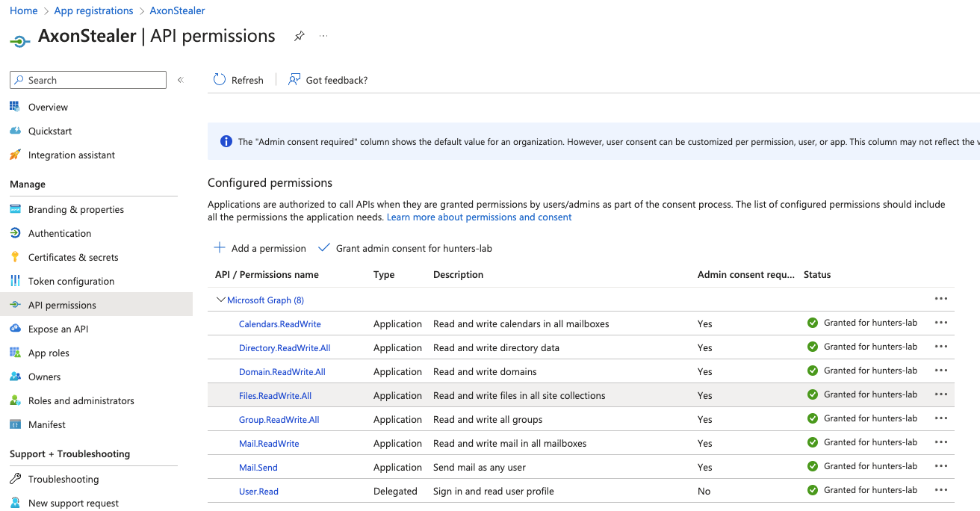Image resolution: width=980 pixels, height=511 pixels.
Task: Open more options for Mail.Send row
Action: pos(941,466)
